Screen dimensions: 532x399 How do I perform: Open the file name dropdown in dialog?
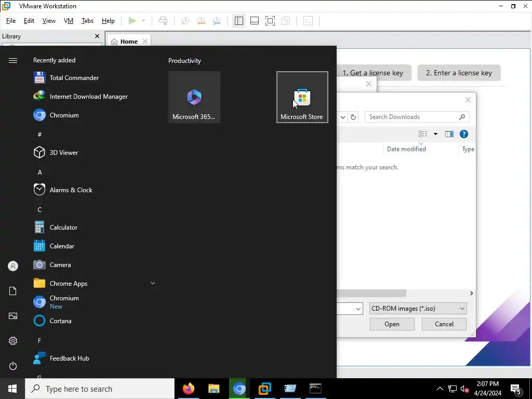[358, 309]
